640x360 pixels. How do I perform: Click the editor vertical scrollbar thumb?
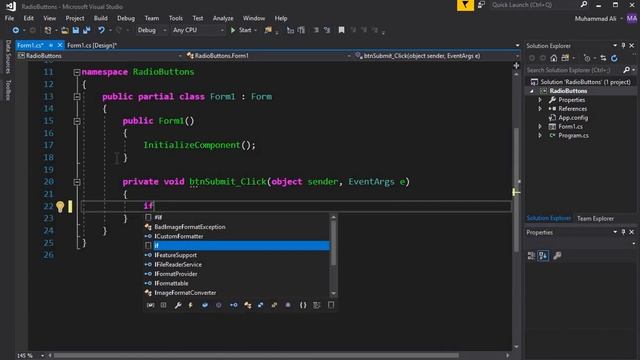pyautogui.click(x=516, y=189)
